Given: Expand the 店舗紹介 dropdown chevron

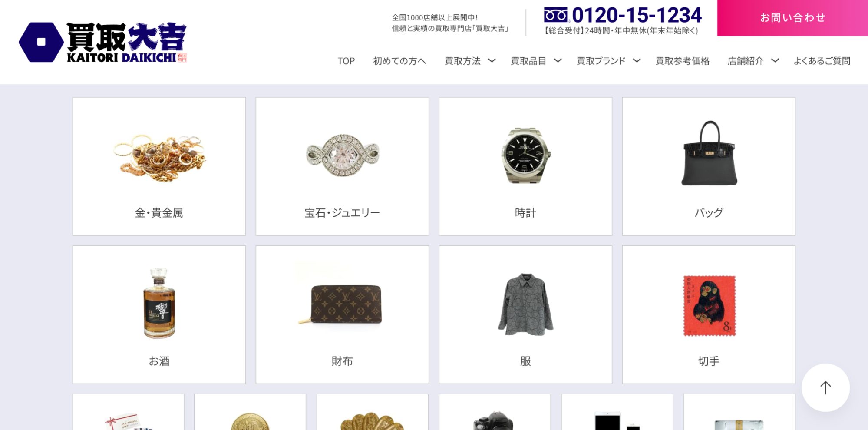Looking at the screenshot, I should pos(775,60).
